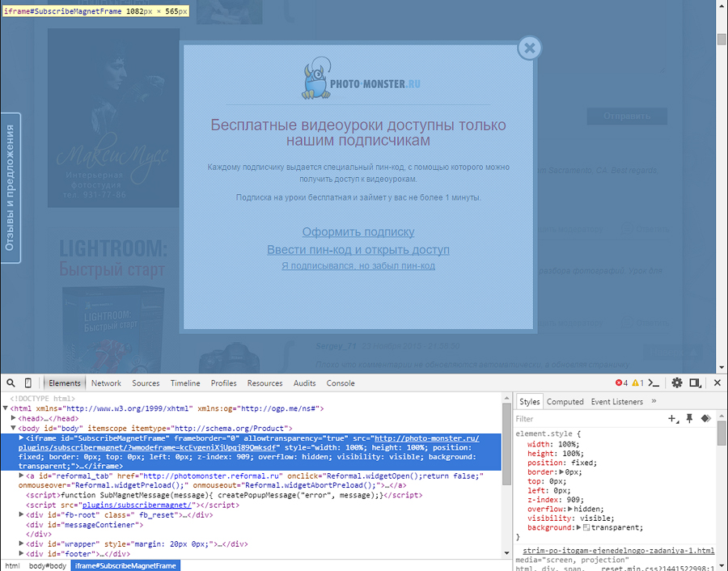Open the Отзывы и предложения side tab
This screenshot has height=571, width=728.
(x=11, y=188)
